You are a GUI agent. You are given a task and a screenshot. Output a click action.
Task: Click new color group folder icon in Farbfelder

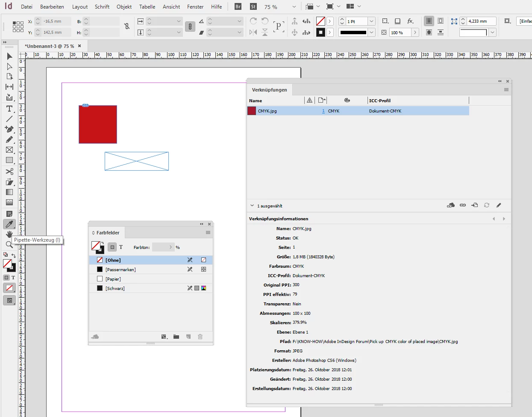tap(176, 337)
